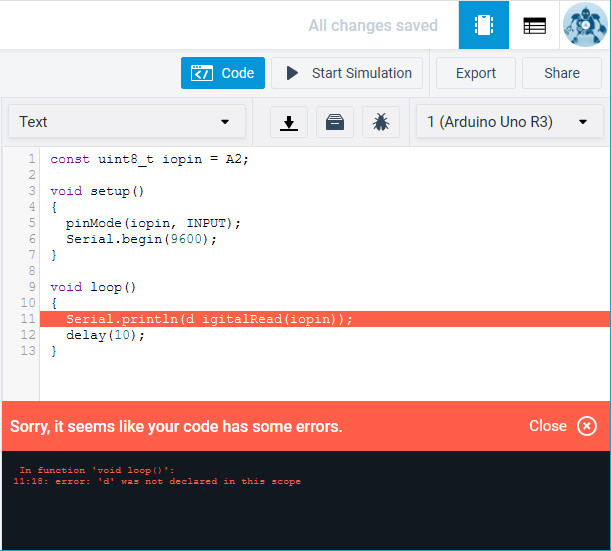
Task: Open the debugger bug icon
Action: point(381,122)
